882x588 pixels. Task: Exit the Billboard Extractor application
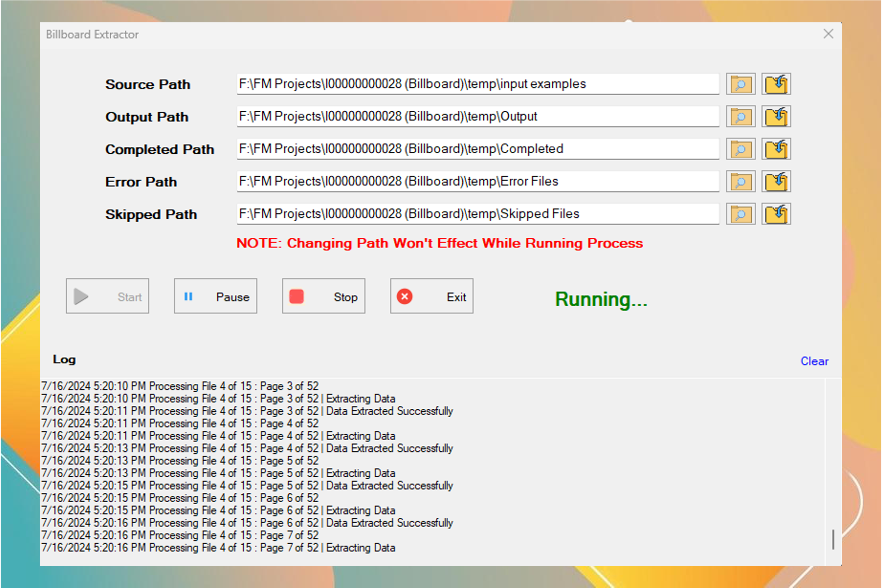[x=431, y=296]
